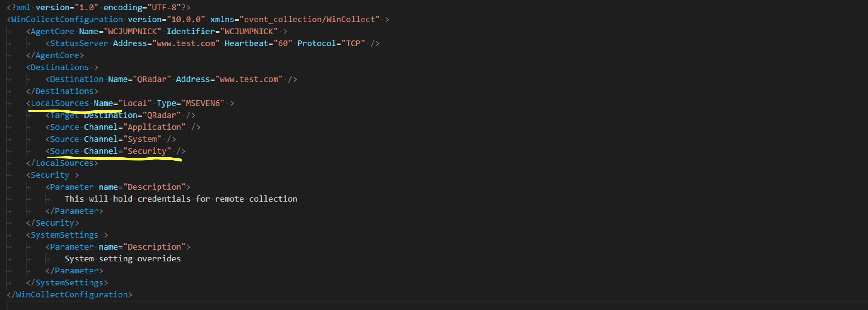Click the xmlns value "event_collection/WinCollect"
The height and width of the screenshot is (310, 868).
pyautogui.click(x=309, y=20)
